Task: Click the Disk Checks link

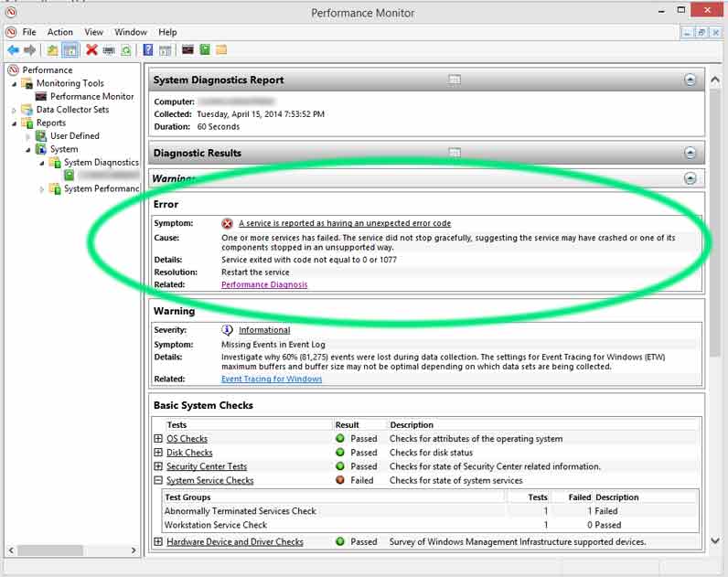Action: point(189,453)
